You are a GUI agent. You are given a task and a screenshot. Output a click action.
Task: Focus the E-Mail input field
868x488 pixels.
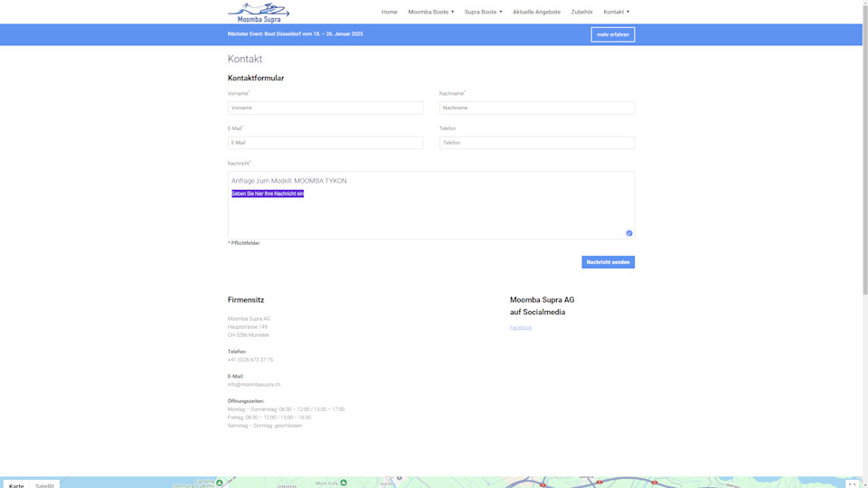325,143
